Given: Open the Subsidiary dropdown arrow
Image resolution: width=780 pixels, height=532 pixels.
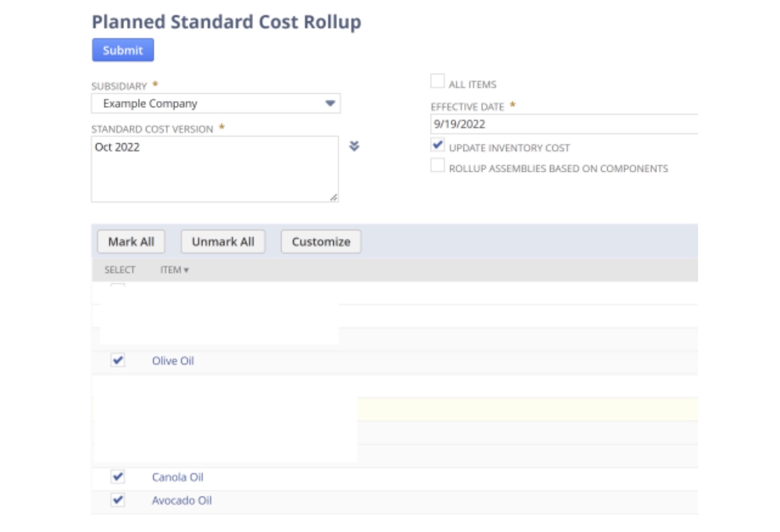Looking at the screenshot, I should tap(331, 103).
